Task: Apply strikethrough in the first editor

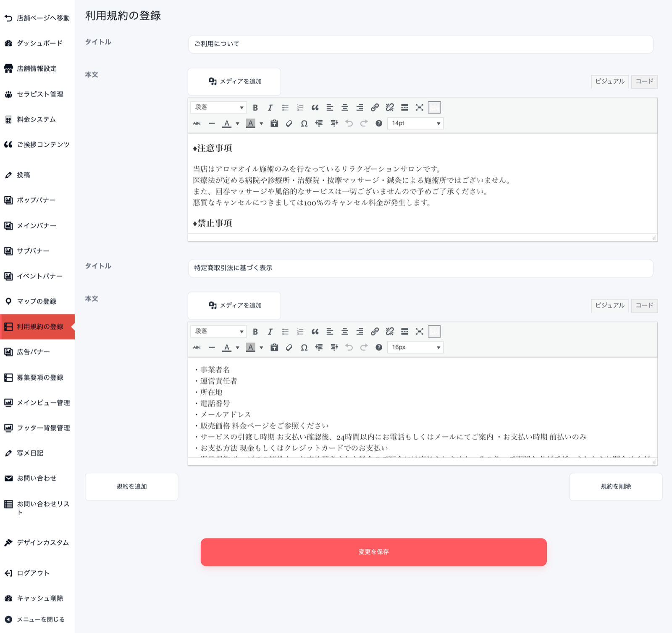Action: coord(197,123)
